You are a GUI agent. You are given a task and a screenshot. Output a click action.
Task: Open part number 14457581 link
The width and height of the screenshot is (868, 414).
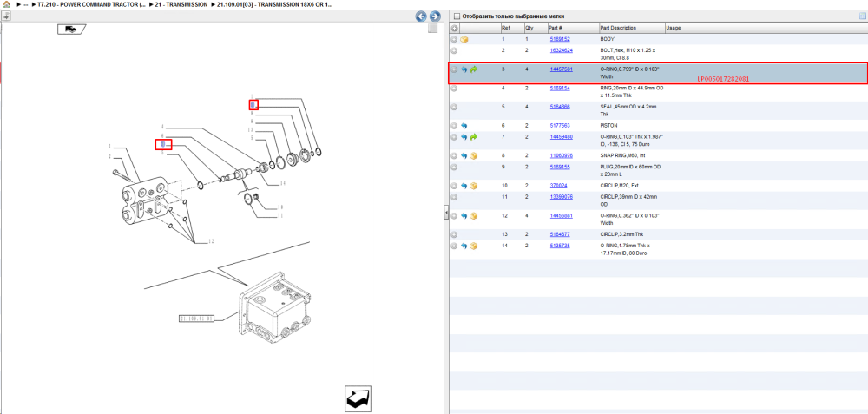pyautogui.click(x=561, y=69)
